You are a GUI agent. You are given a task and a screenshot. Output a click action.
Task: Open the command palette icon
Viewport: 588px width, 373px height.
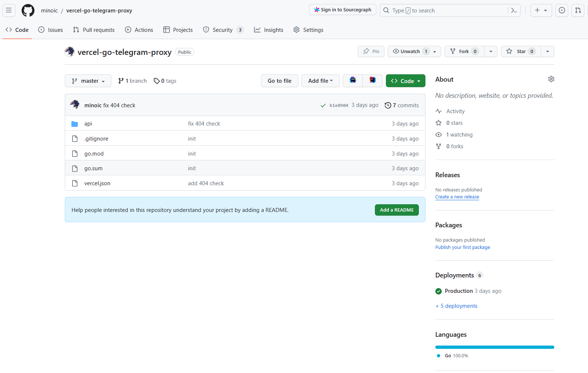[x=514, y=10]
